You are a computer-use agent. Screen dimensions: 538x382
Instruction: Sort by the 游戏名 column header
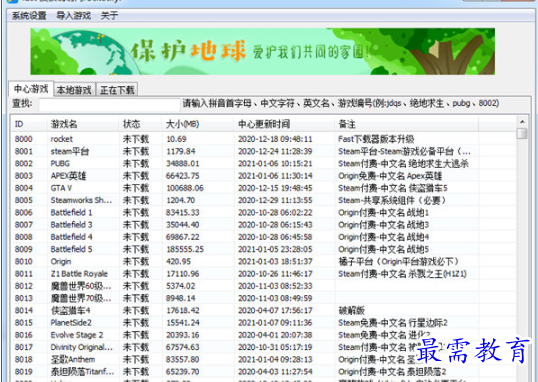(83, 124)
